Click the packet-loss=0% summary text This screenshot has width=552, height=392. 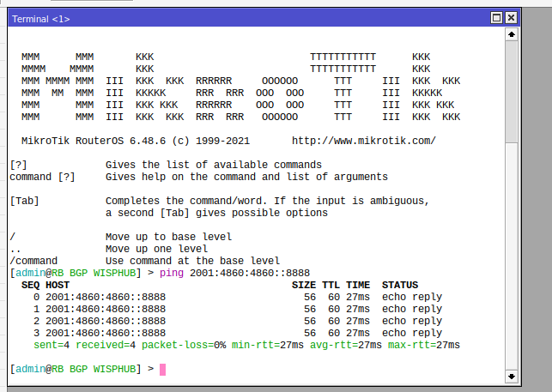(x=185, y=345)
